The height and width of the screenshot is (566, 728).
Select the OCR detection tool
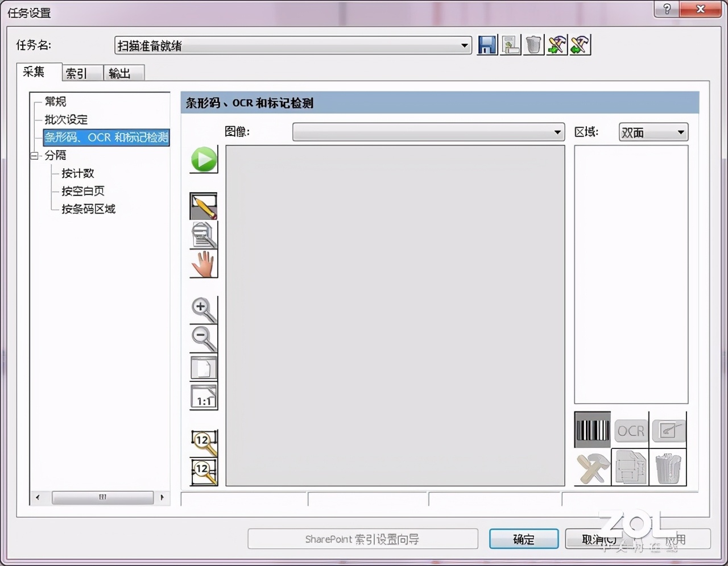(x=630, y=430)
